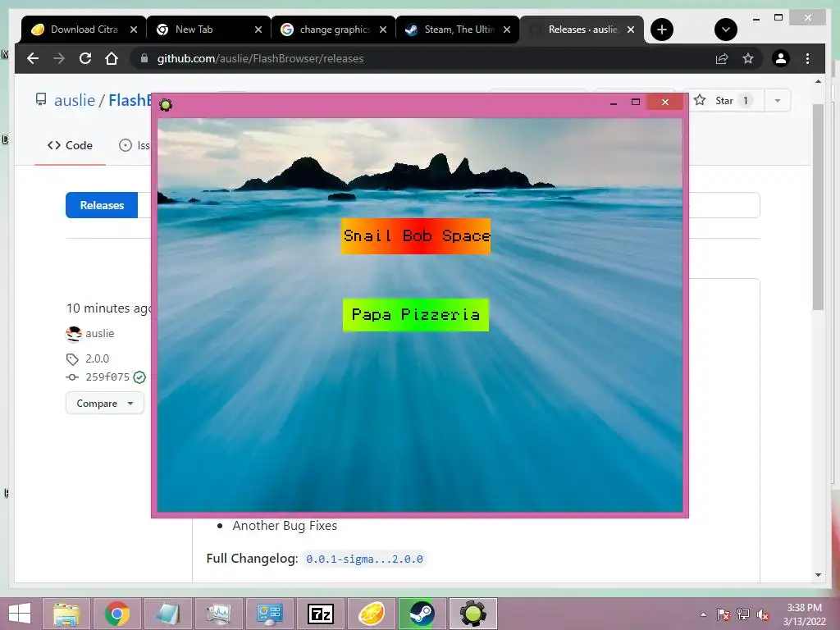Image resolution: width=840 pixels, height=630 pixels.
Task: Open the Windows Start menu
Action: click(20, 614)
